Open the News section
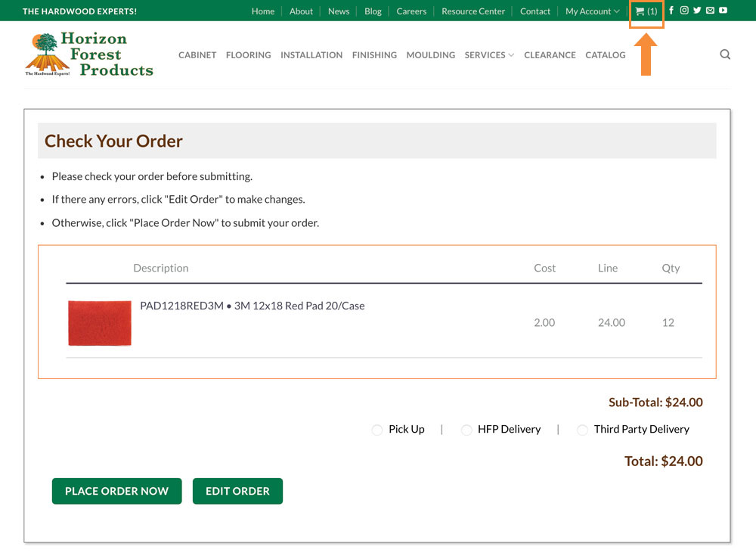Viewport: 756px width, 553px height. (x=339, y=11)
